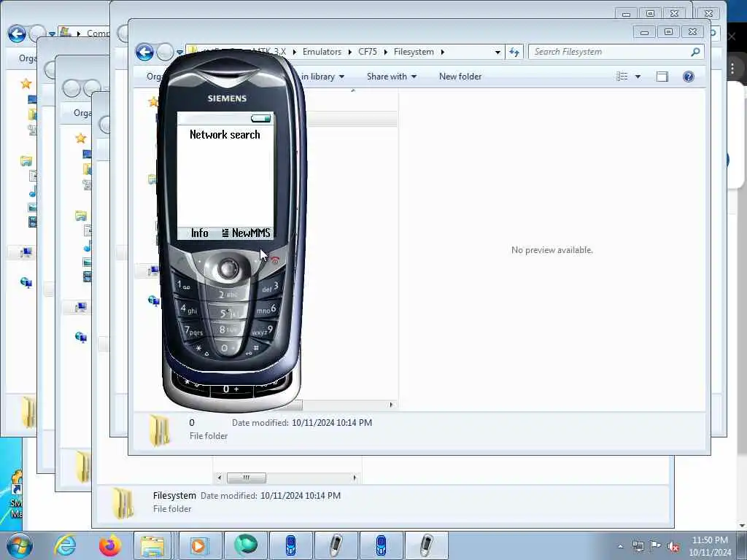Select the Info softkey label on phone screen
The height and width of the screenshot is (560, 747).
200,233
